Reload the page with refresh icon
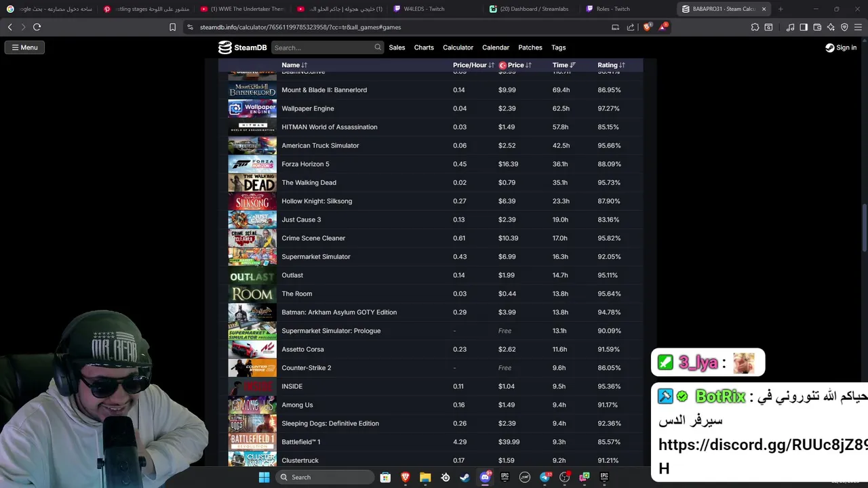This screenshot has width=868, height=488. [37, 27]
